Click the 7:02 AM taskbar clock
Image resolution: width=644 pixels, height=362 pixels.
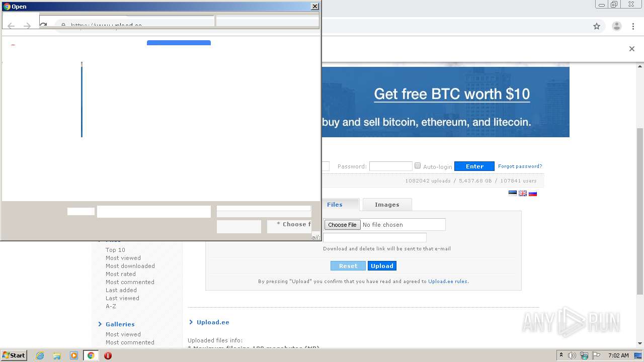click(618, 355)
